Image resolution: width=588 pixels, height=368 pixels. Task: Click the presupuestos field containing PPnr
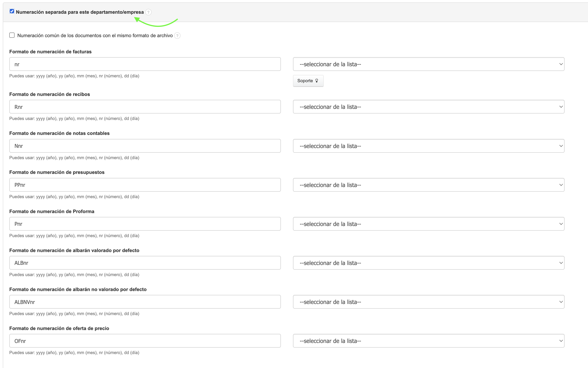(145, 185)
